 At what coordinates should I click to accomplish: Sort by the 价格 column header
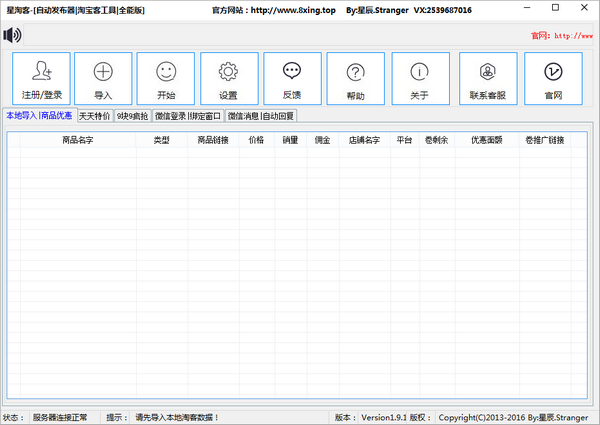pos(256,140)
